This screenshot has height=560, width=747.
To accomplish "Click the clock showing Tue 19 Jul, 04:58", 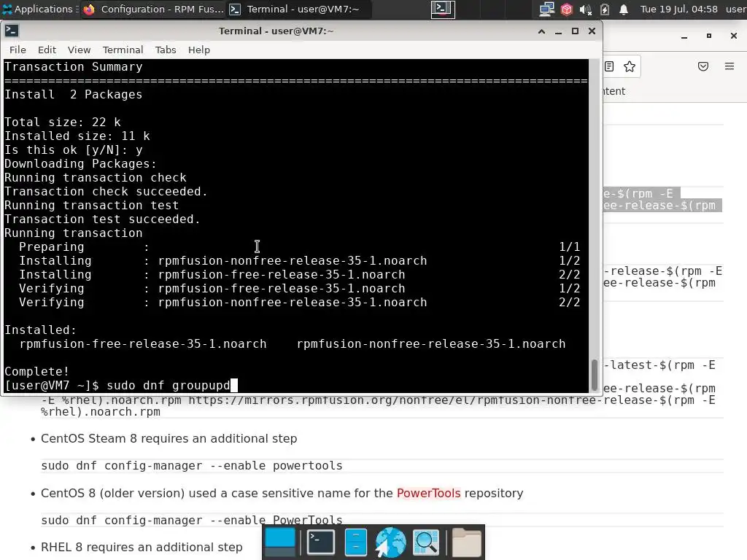I will (x=678, y=9).
